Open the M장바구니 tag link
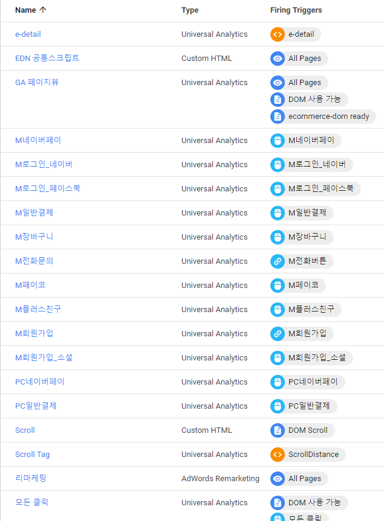Image resolution: width=384 pixels, height=521 pixels. [34, 237]
